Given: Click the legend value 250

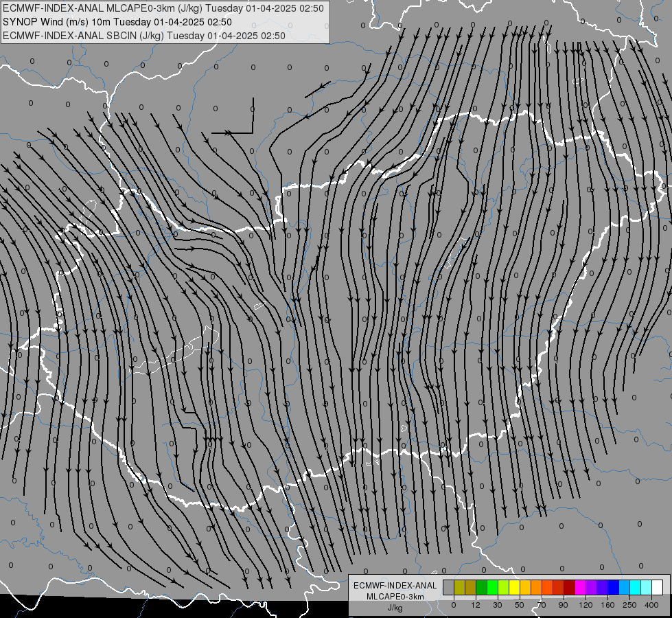Looking at the screenshot, I should pos(629,605).
